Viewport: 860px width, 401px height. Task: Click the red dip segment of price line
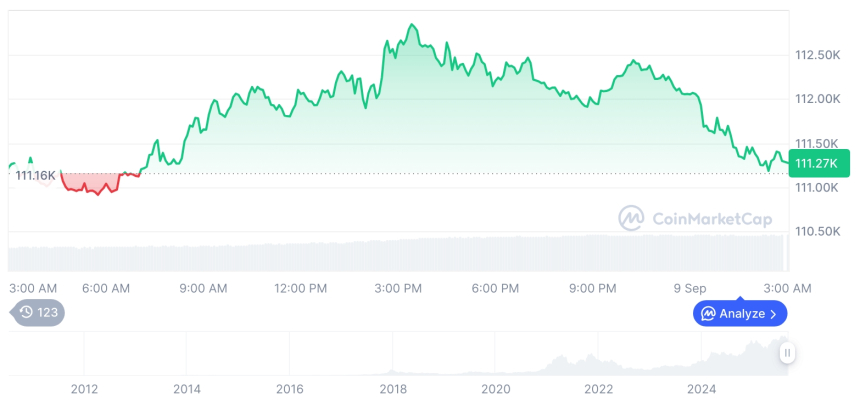click(95, 189)
